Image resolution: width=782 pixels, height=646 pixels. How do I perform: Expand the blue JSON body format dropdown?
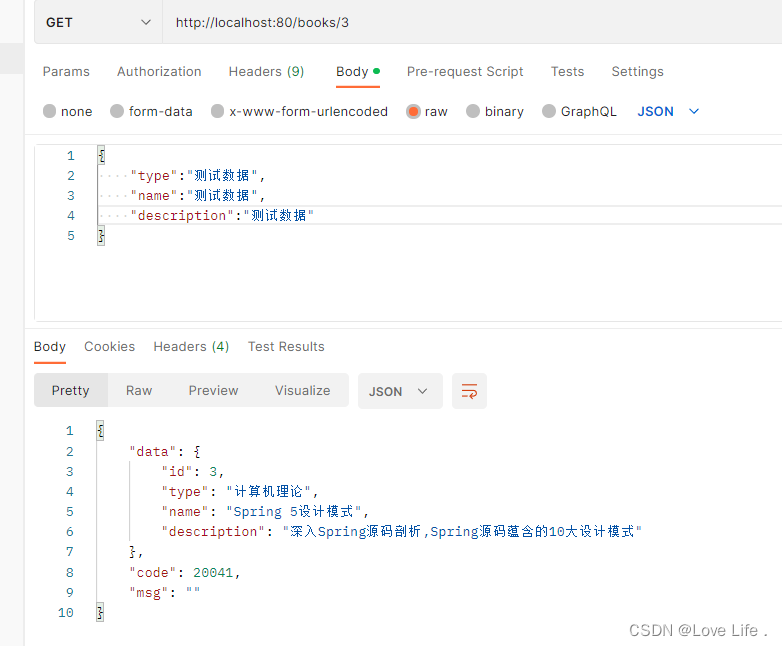[x=668, y=111]
